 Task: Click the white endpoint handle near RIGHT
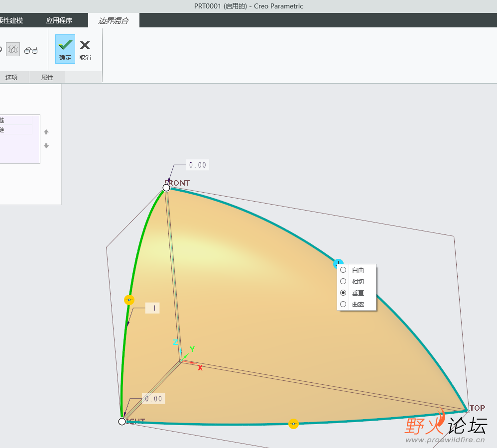[x=122, y=422]
